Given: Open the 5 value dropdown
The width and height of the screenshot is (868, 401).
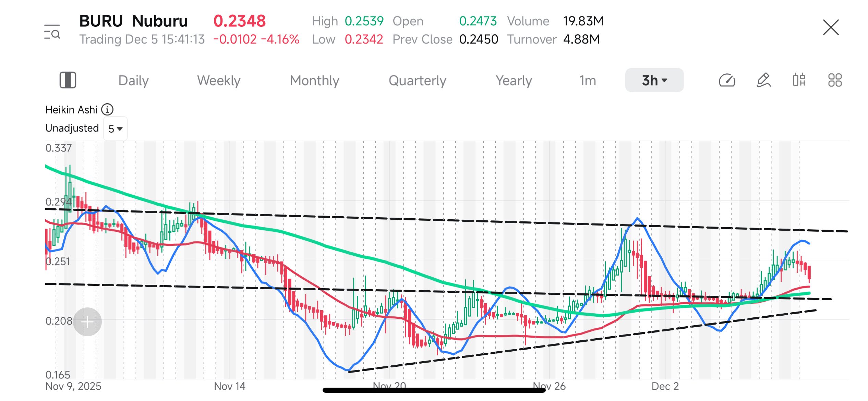Looking at the screenshot, I should [116, 129].
